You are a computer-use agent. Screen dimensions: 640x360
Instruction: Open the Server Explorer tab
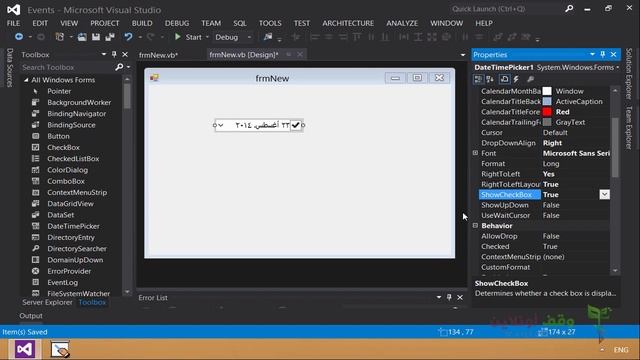pos(47,302)
